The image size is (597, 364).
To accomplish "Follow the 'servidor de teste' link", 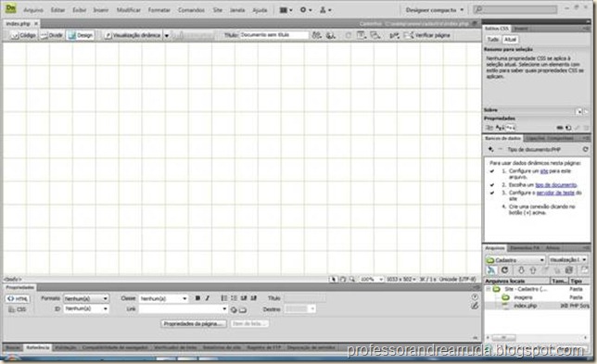I will click(555, 193).
